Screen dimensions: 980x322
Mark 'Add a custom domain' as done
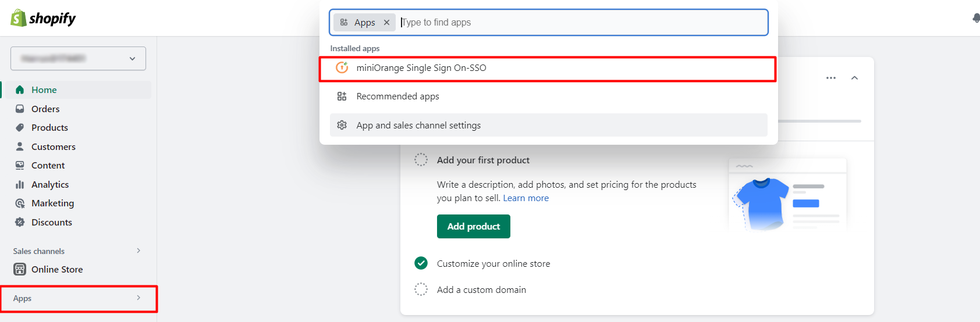(421, 289)
